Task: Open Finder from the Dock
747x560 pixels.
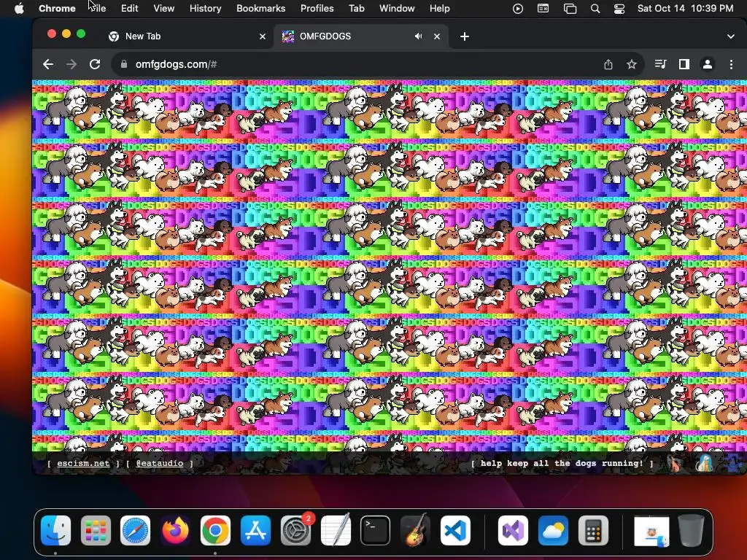Action: click(x=55, y=530)
